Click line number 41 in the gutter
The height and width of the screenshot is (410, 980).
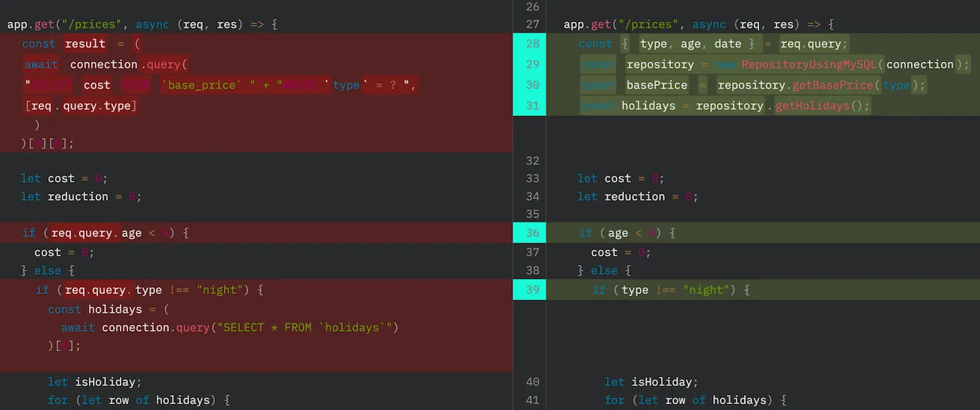tap(532, 400)
